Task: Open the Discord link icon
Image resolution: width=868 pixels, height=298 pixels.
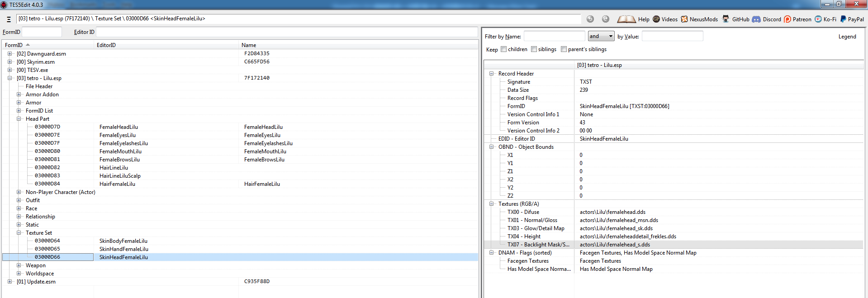Action: click(756, 19)
